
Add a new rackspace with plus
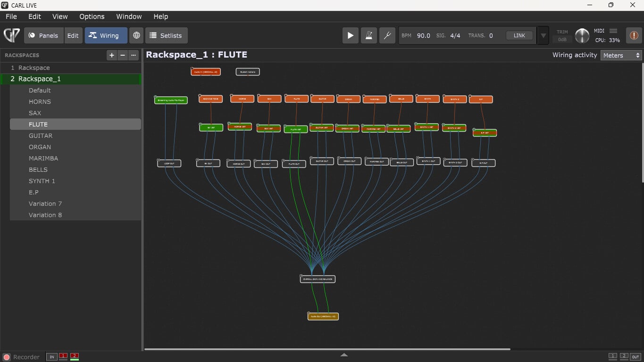click(112, 55)
